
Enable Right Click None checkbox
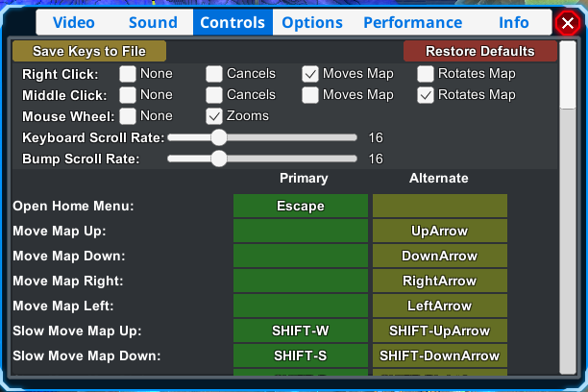pos(128,73)
